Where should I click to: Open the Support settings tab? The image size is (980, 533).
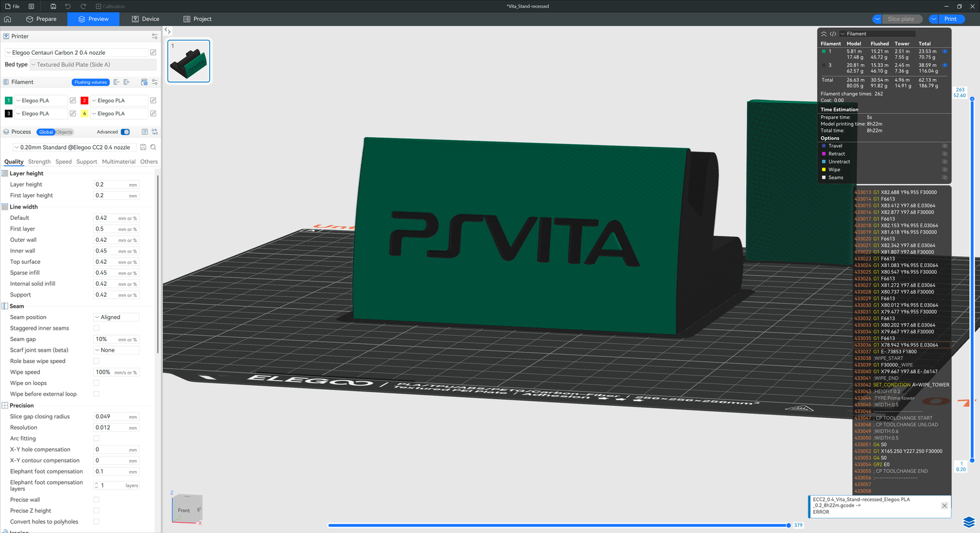[x=87, y=162]
